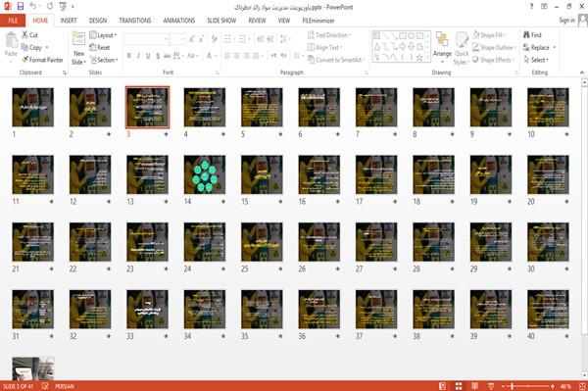Increase font size with larger A
This screenshot has height=391, width=588.
(x=192, y=39)
